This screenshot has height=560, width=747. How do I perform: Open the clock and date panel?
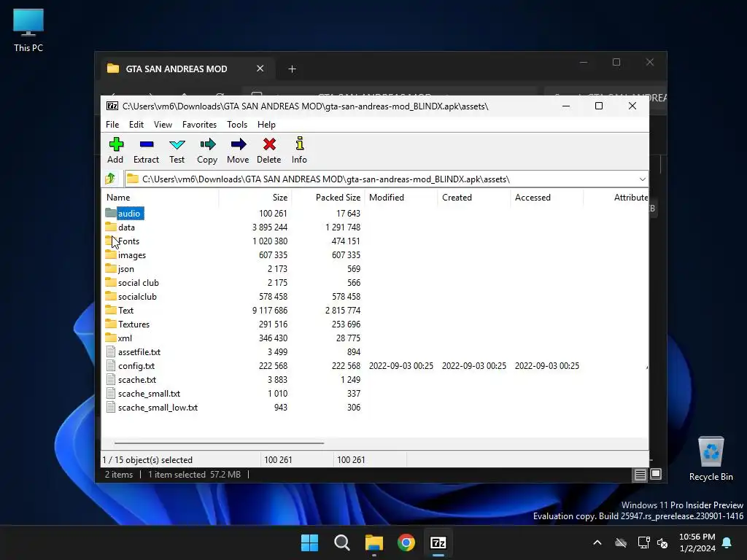coord(697,542)
